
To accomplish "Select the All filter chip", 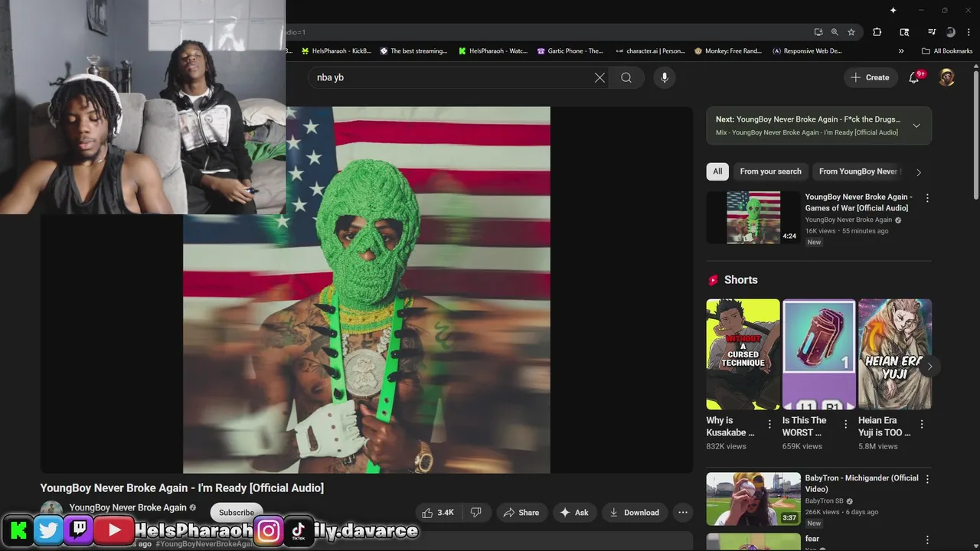I will 717,171.
